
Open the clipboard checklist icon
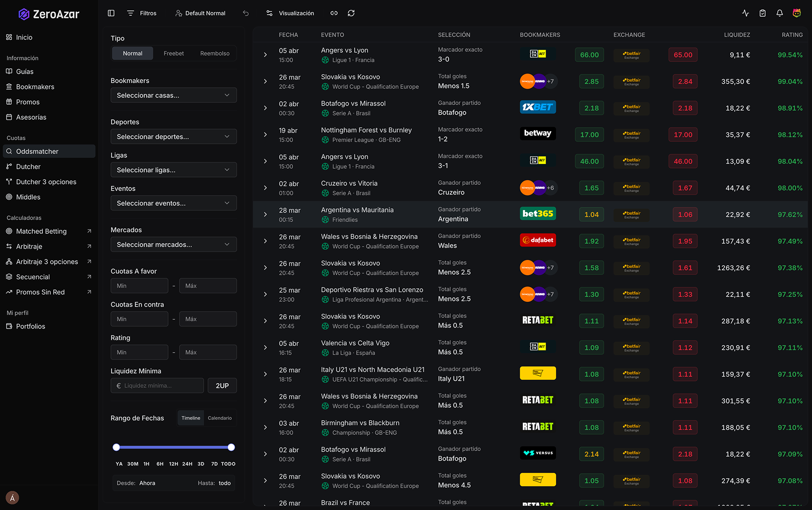pos(763,13)
